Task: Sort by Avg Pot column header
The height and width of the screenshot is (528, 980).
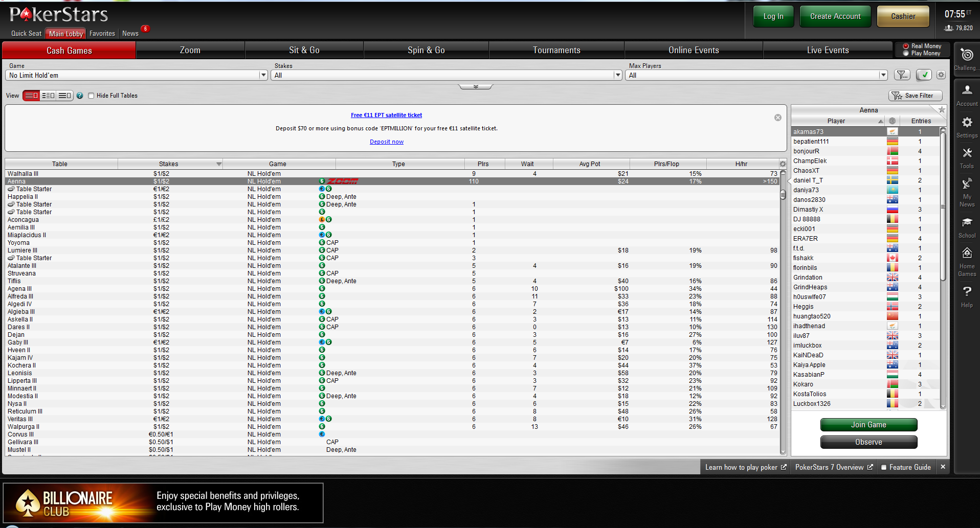Action: pos(591,164)
